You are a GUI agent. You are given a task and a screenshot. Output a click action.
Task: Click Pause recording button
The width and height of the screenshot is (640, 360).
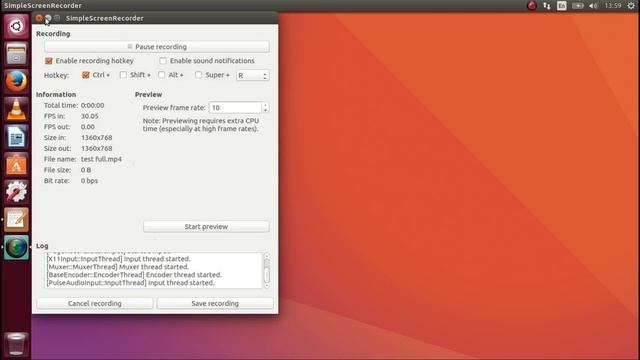pyautogui.click(x=157, y=47)
